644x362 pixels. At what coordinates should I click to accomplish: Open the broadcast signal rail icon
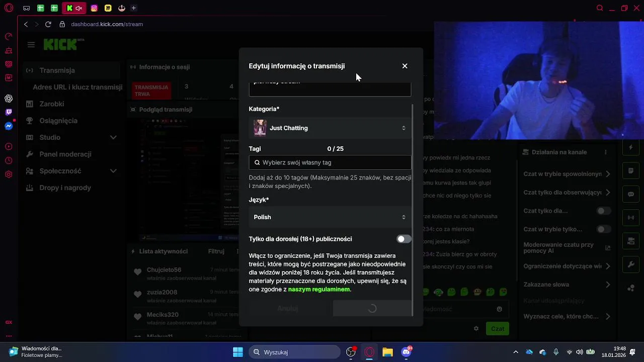click(631, 218)
